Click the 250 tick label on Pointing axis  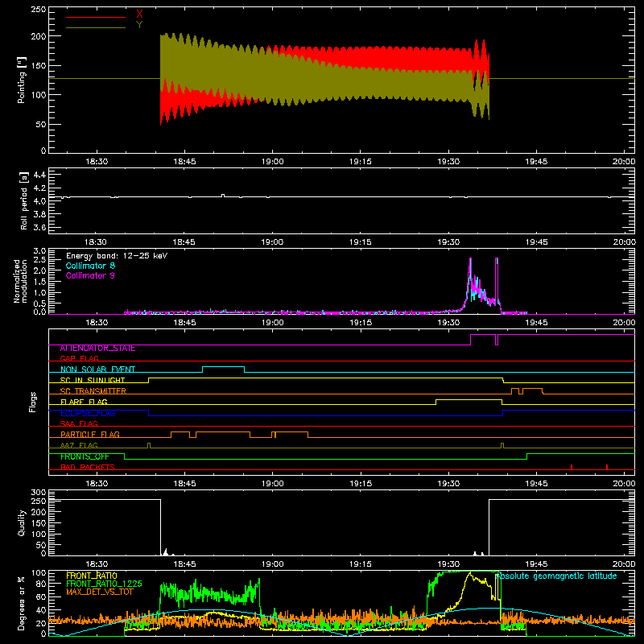[x=39, y=10]
